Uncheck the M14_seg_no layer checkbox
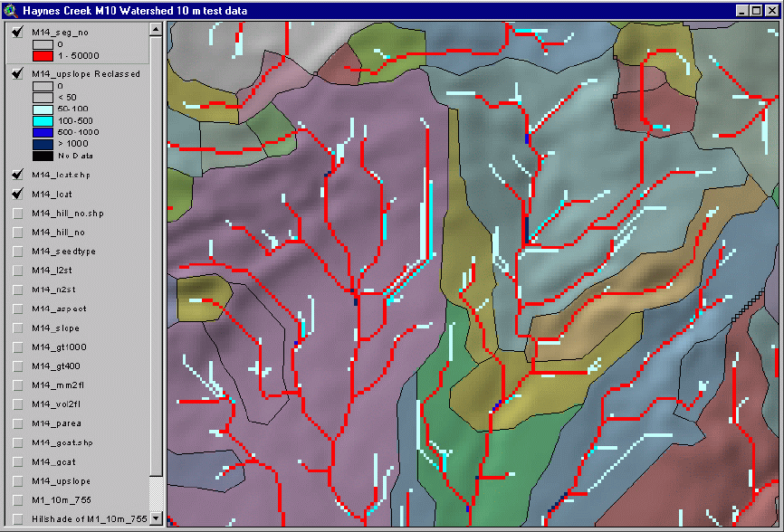Screen dimensions: 784x532 tap(18, 32)
